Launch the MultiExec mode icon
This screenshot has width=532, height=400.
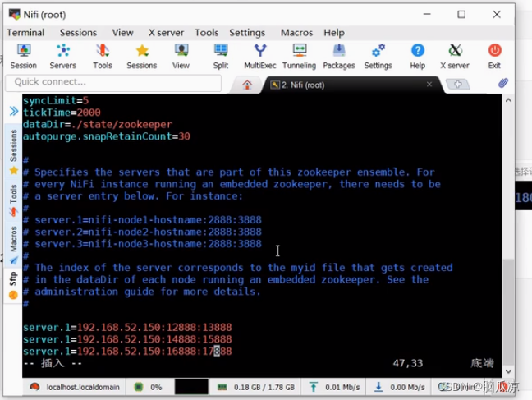click(260, 56)
